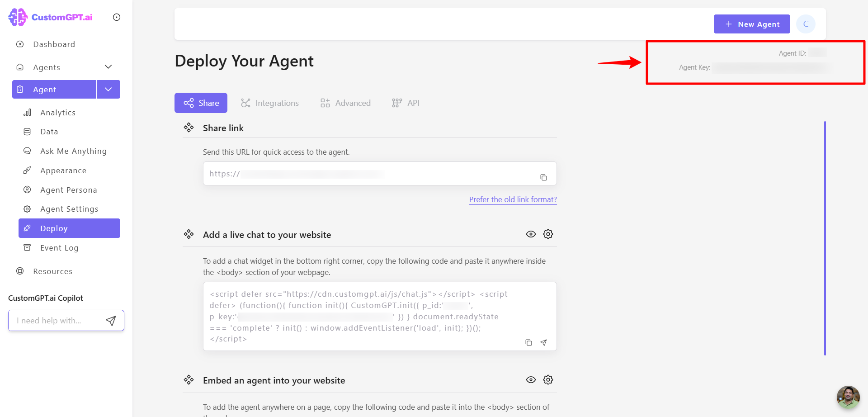868x417 pixels.
Task: Click the 'Add a live chat' section icon
Action: coord(189,234)
